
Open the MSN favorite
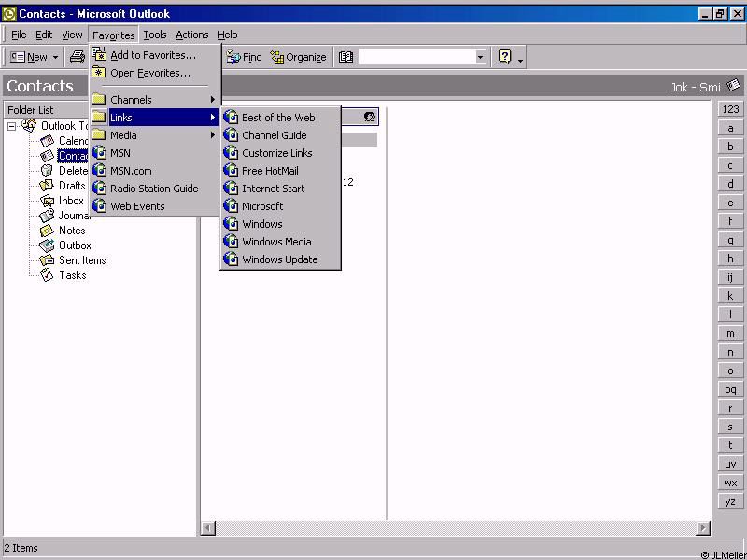(155, 153)
